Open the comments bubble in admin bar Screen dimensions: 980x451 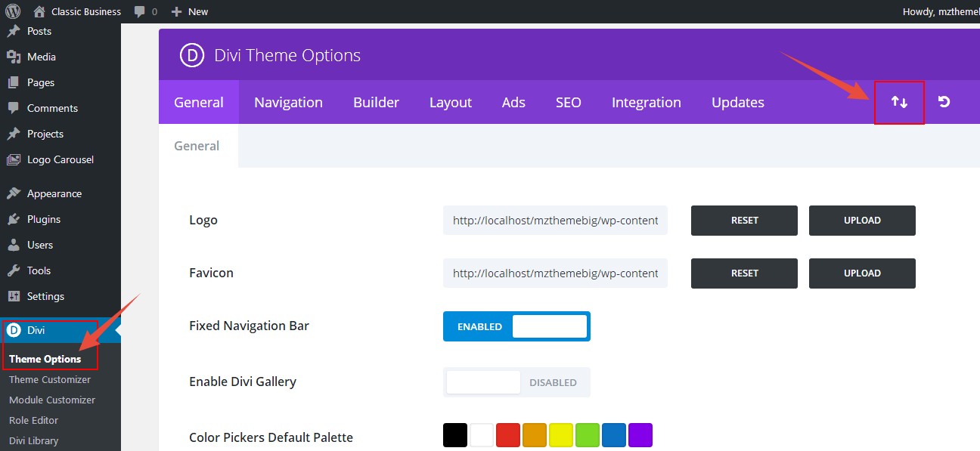pos(140,11)
